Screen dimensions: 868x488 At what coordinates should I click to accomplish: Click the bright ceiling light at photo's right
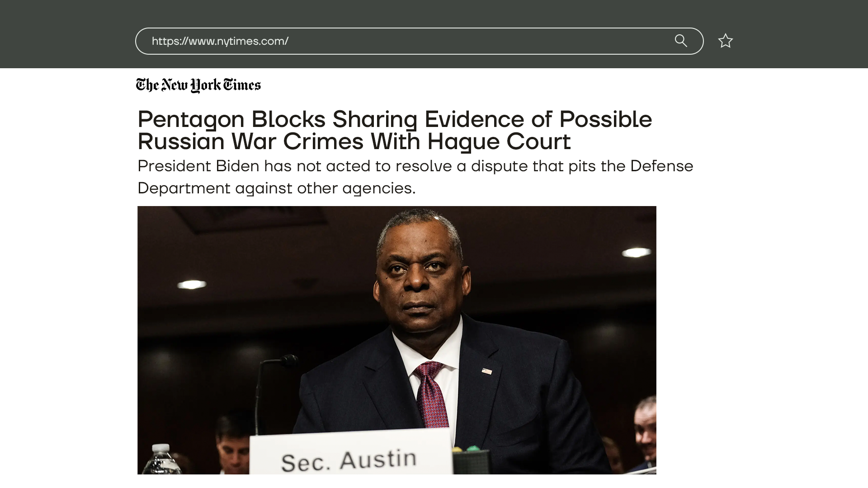[637, 252]
